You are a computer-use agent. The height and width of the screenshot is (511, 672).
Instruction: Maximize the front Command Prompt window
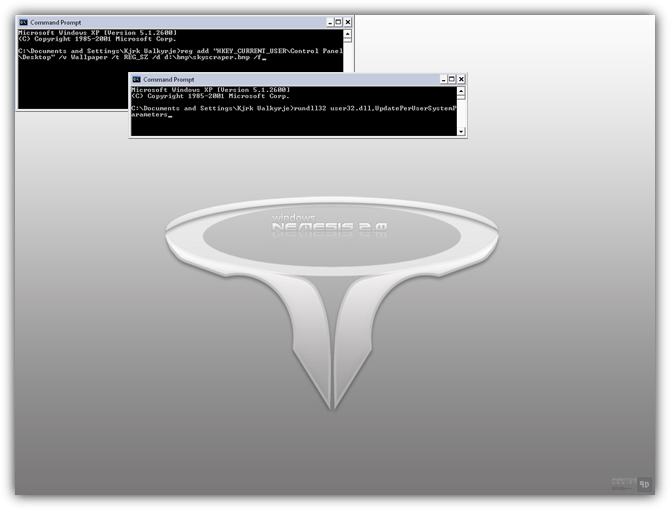coord(449,79)
